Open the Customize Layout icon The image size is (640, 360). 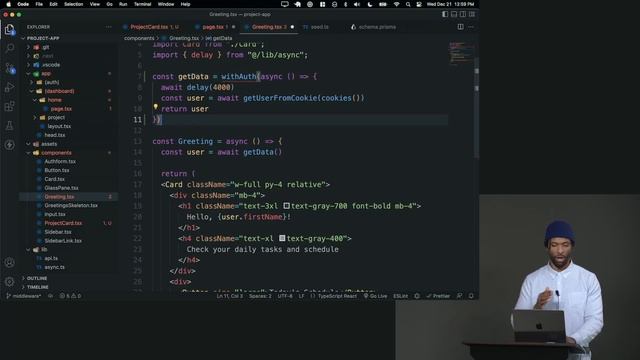point(472,14)
